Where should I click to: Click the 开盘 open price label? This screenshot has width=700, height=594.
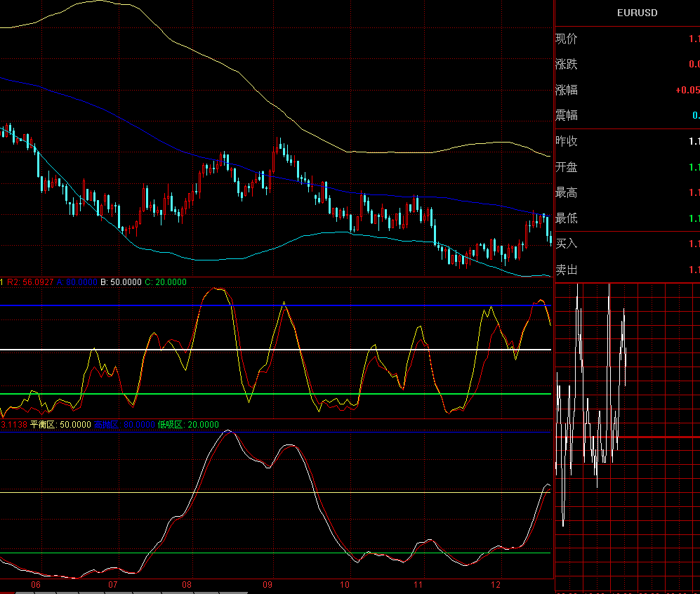pos(566,167)
